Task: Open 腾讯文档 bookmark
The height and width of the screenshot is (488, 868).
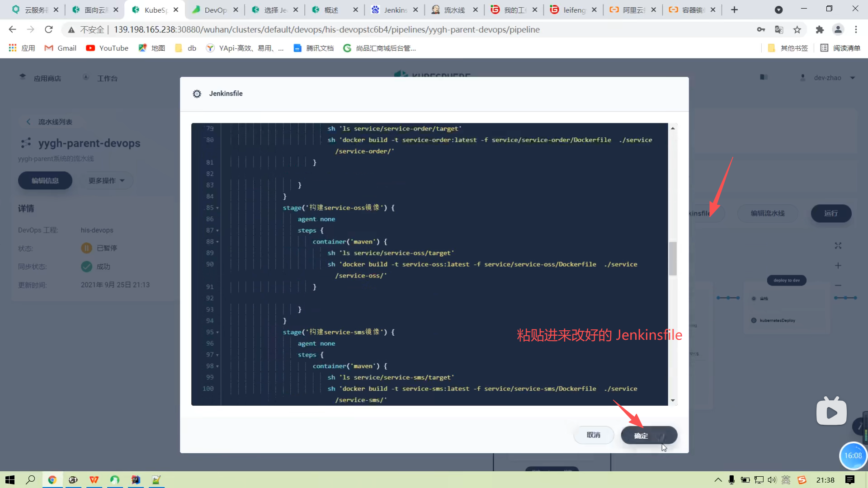Action: click(x=314, y=48)
